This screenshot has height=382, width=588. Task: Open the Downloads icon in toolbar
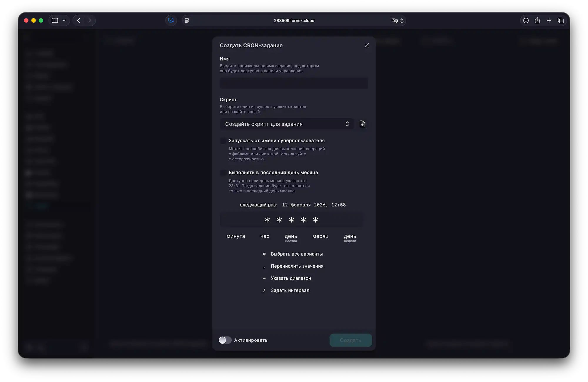coord(526,20)
